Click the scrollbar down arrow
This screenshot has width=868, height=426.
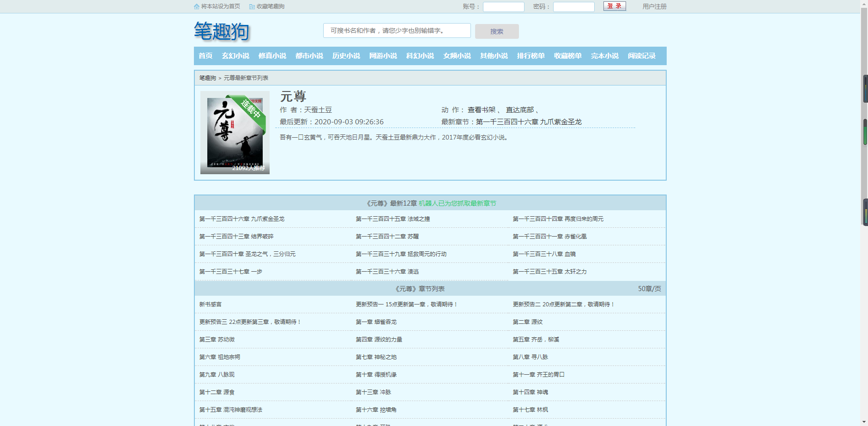[864, 422]
